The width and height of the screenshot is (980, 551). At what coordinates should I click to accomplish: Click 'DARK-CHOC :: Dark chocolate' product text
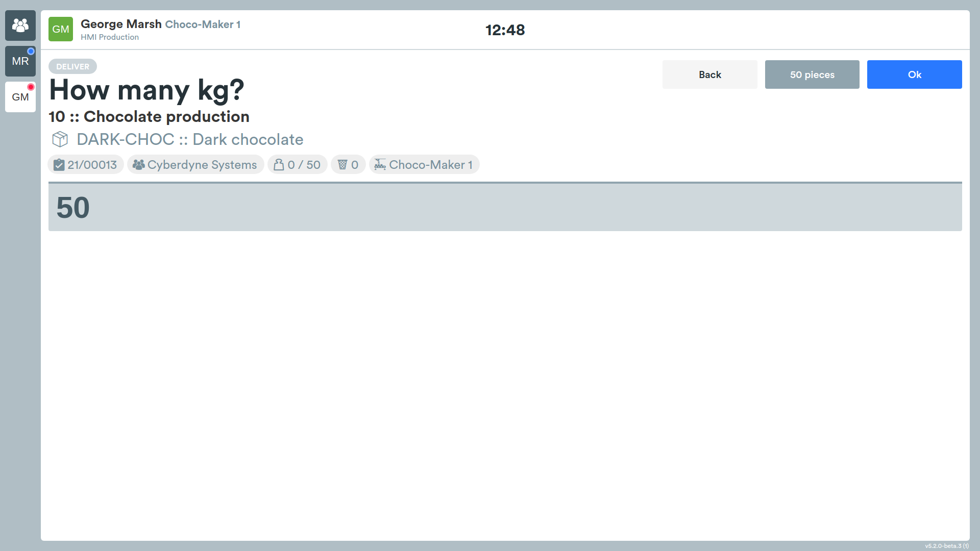(x=190, y=139)
